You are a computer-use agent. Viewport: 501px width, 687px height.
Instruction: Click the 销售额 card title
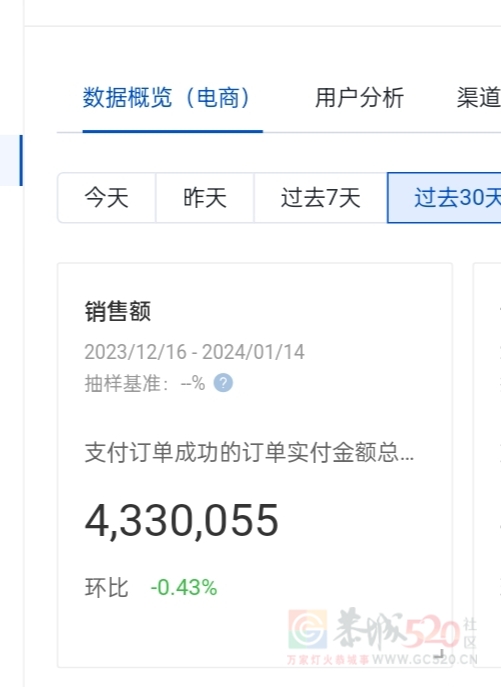118,312
